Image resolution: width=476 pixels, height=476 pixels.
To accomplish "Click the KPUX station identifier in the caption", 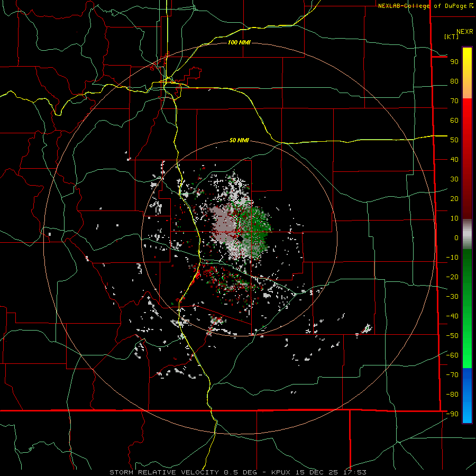I will [283, 472].
